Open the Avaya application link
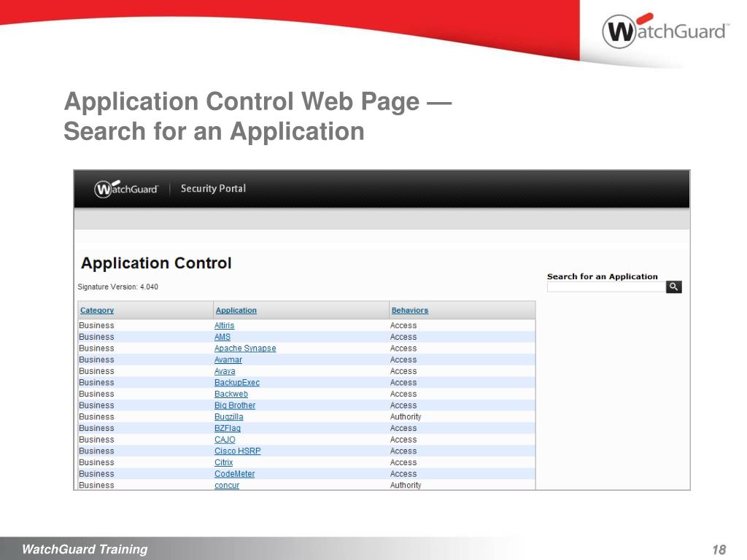Image resolution: width=747 pixels, height=560 pixels. coord(225,371)
